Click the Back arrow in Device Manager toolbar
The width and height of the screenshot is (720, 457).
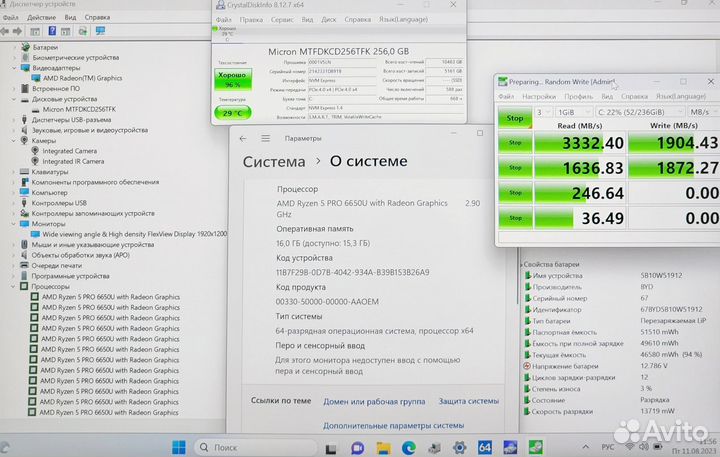[x=5, y=31]
